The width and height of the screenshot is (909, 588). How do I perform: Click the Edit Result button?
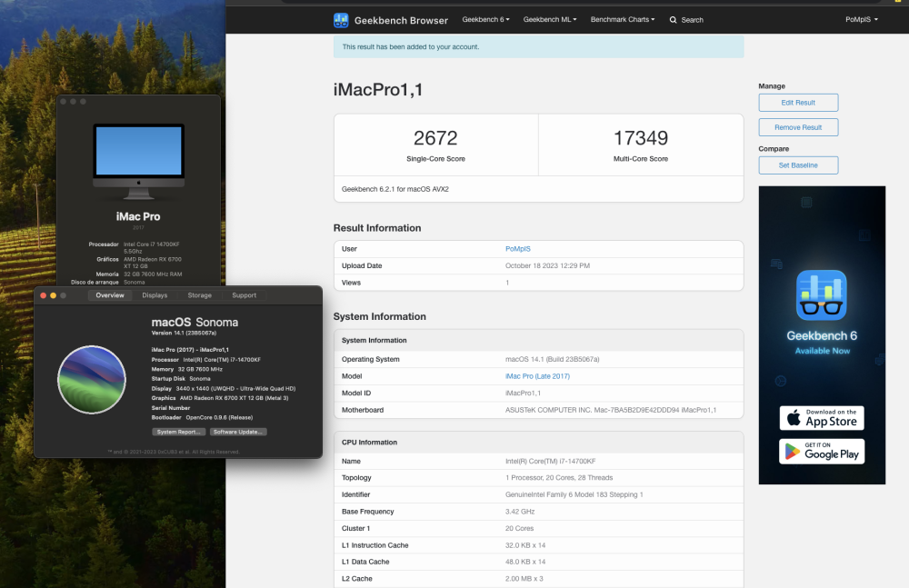coord(798,103)
